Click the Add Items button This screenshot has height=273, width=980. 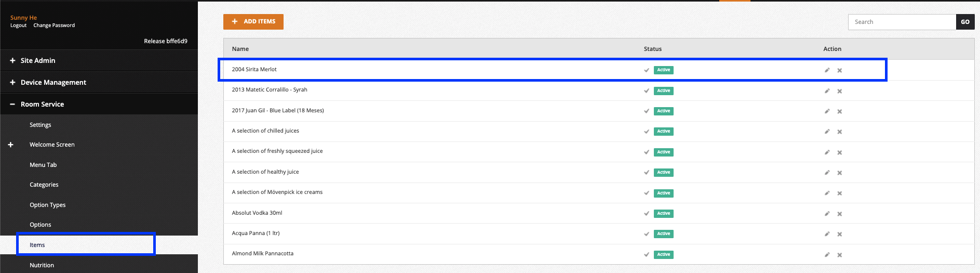(x=253, y=22)
